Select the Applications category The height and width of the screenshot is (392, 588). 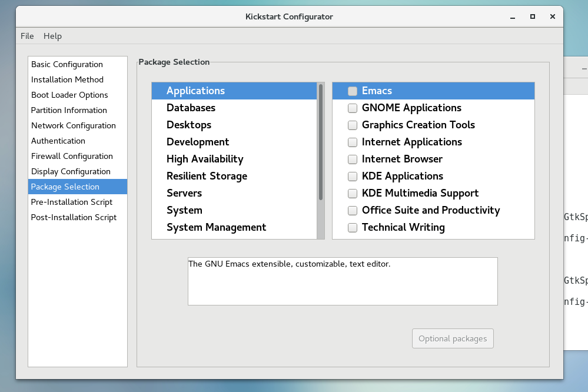[234, 91]
